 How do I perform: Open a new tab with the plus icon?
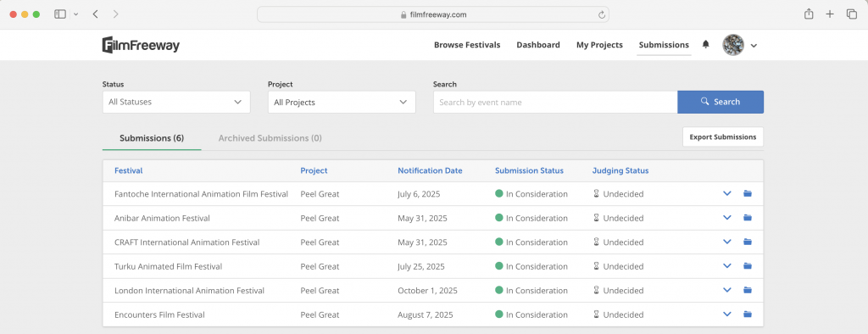pyautogui.click(x=829, y=14)
